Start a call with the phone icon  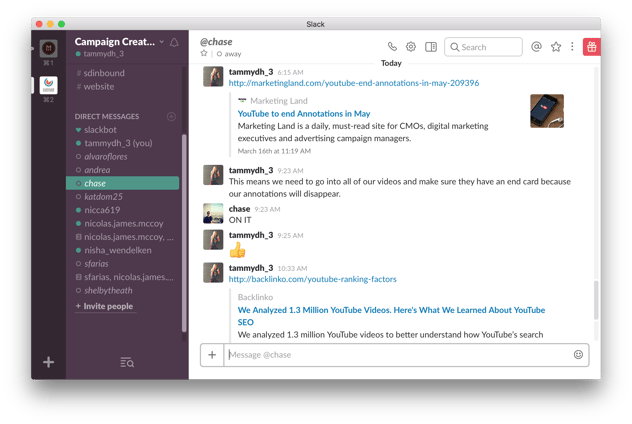tap(392, 47)
